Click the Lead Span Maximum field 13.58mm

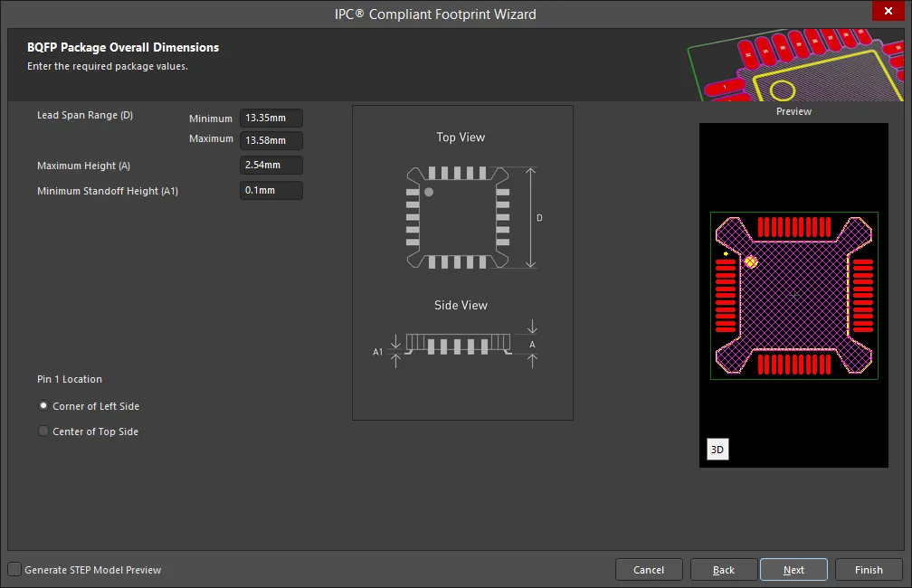(x=271, y=140)
